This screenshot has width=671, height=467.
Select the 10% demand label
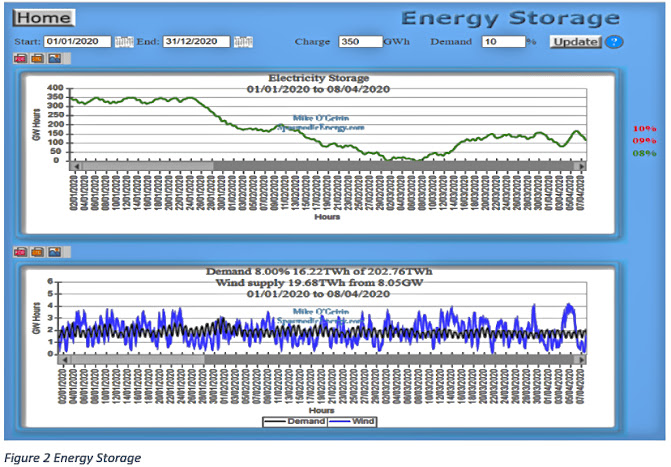pos(644,128)
